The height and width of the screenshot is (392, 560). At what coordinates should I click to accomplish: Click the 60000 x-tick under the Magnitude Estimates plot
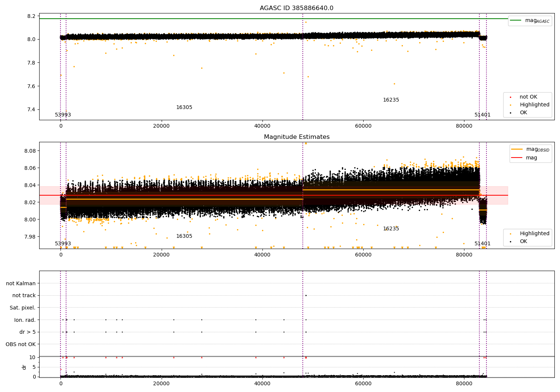click(363, 255)
